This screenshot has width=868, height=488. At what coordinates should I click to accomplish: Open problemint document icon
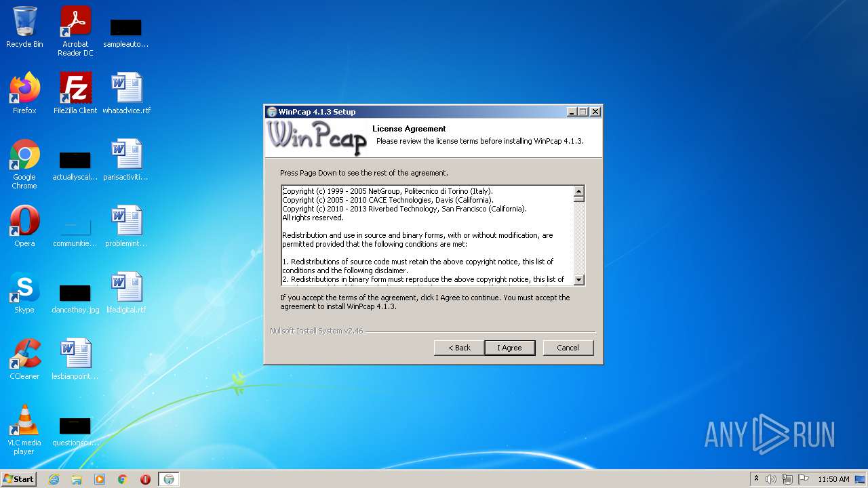[127, 226]
